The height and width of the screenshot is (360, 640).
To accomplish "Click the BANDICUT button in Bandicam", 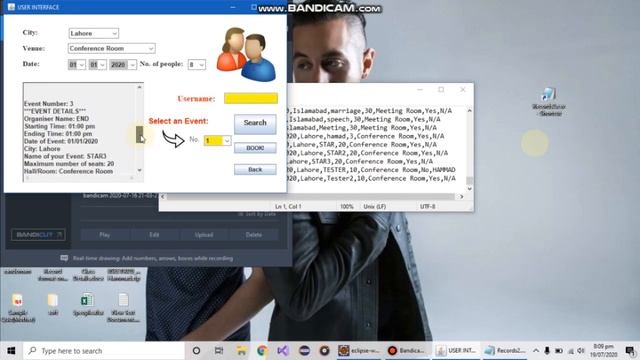I will pos(38,235).
